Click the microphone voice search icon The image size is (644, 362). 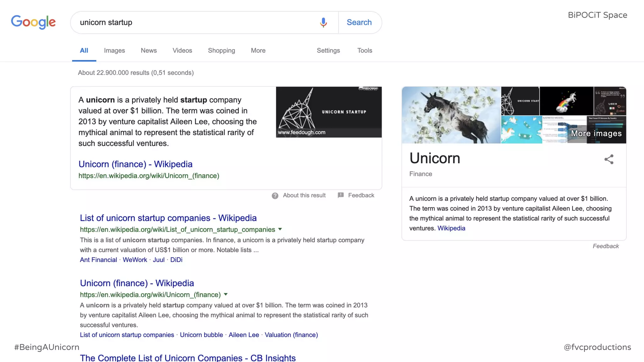pyautogui.click(x=323, y=22)
